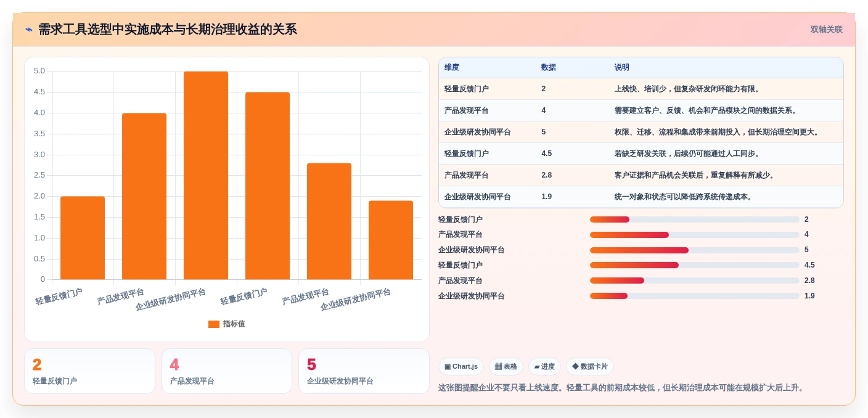868x418 pixels.
Task: Click the 轻量反馈门户 chart bar at 4.5
Action: click(x=268, y=186)
